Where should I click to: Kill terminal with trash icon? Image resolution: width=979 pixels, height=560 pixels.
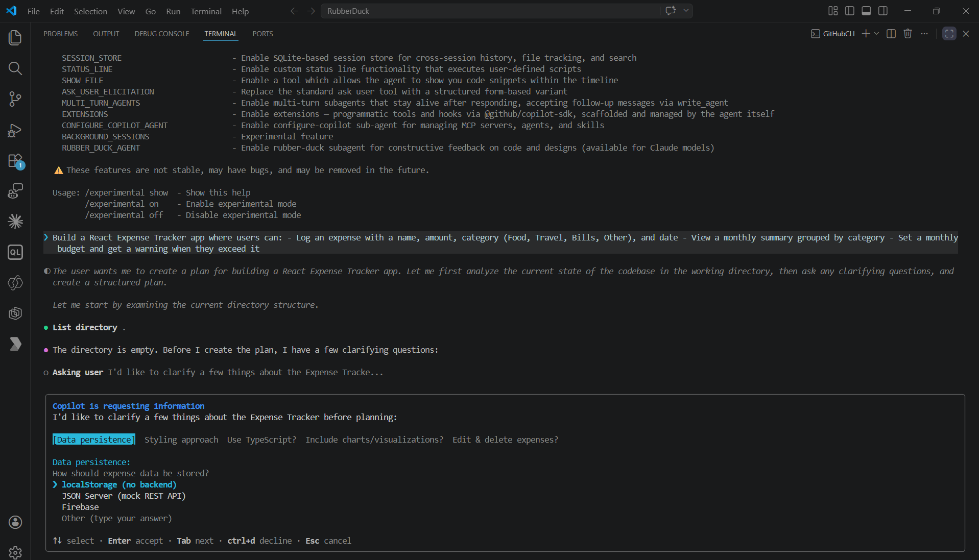(908, 34)
